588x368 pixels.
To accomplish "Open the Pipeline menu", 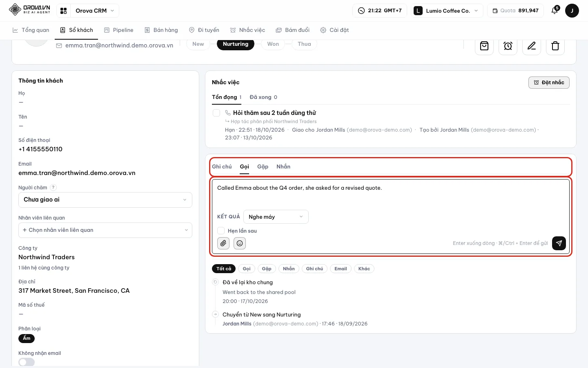I will (x=119, y=30).
